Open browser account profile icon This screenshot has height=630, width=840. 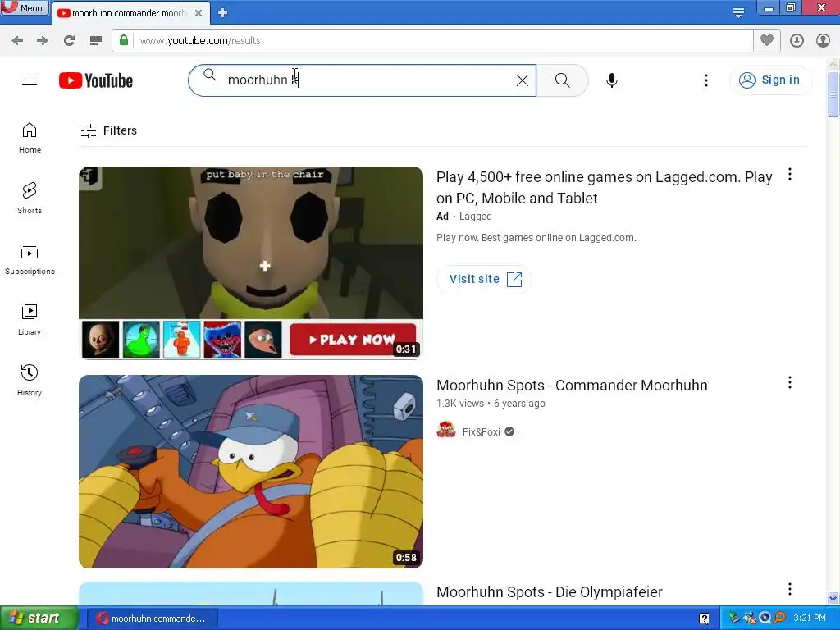[x=823, y=41]
